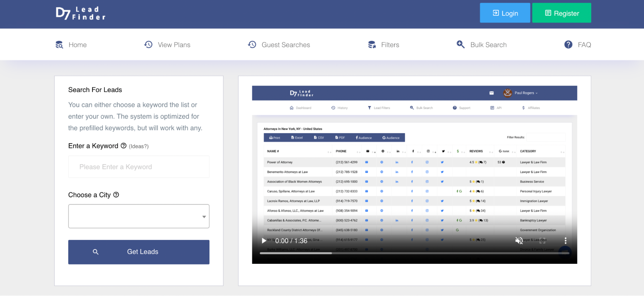This screenshot has width=644, height=296.
Task: Go to the Home nav item
Action: [x=71, y=45]
